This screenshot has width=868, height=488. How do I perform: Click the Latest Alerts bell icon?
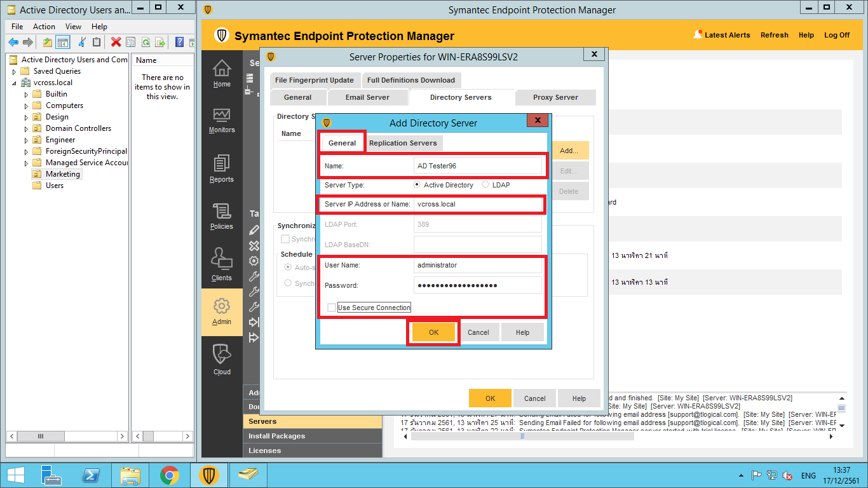click(698, 35)
